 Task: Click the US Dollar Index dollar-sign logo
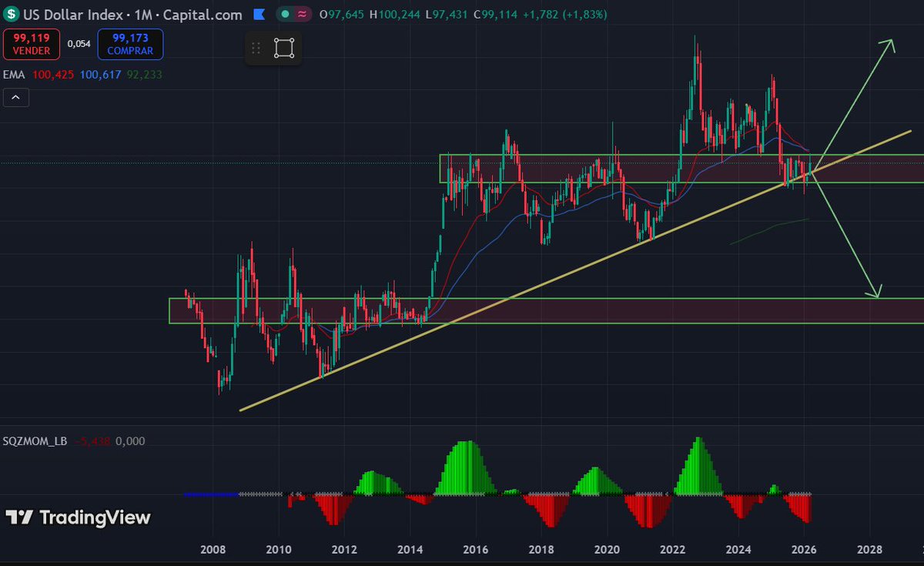coord(10,14)
